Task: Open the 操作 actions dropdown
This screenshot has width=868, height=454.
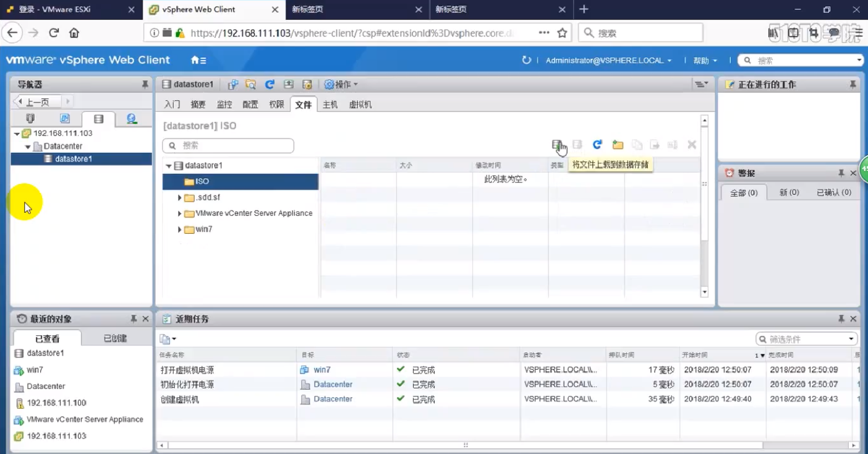Action: (x=341, y=84)
